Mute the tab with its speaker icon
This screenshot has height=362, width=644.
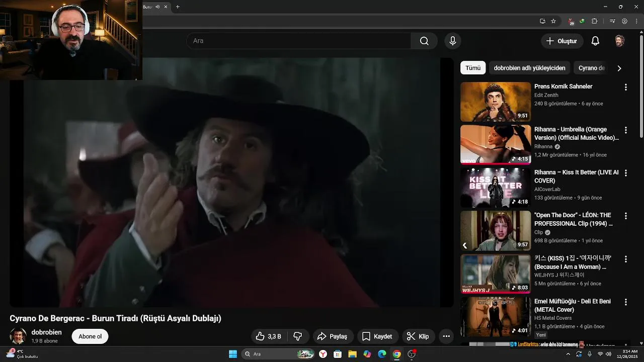[157, 7]
